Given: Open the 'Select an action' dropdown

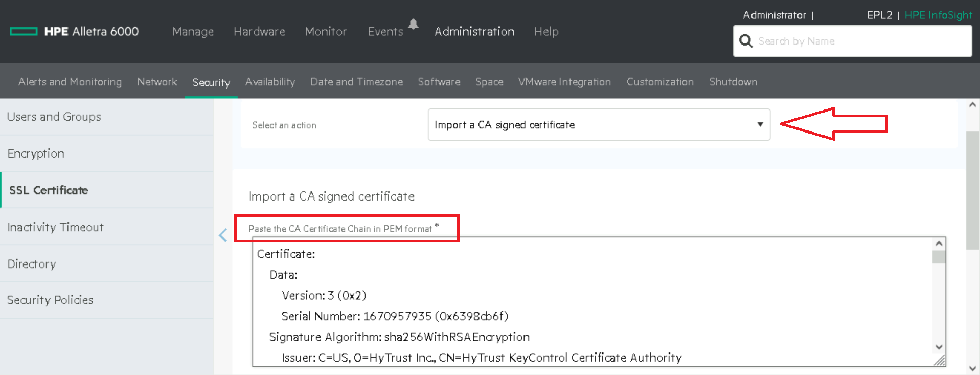Looking at the screenshot, I should tap(599, 124).
